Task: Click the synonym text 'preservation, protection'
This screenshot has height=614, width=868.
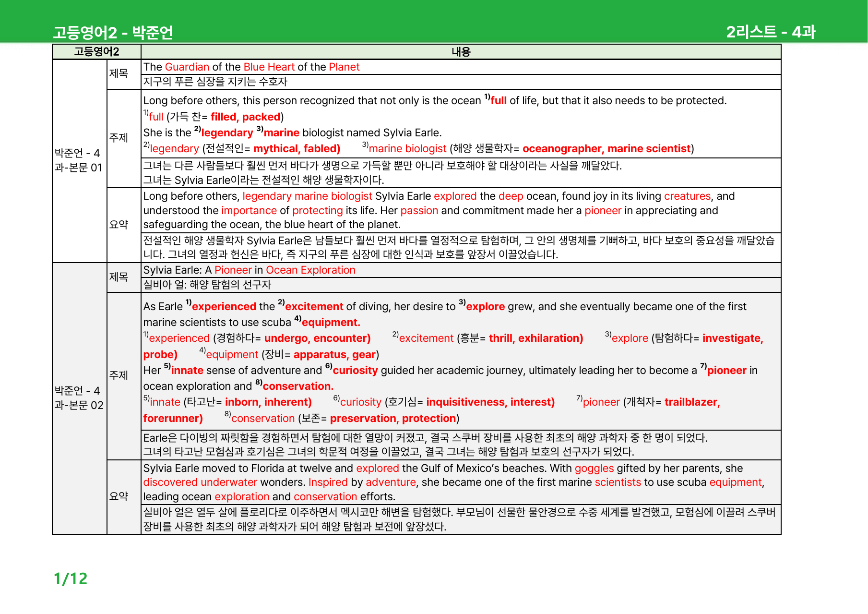Action: tap(392, 418)
